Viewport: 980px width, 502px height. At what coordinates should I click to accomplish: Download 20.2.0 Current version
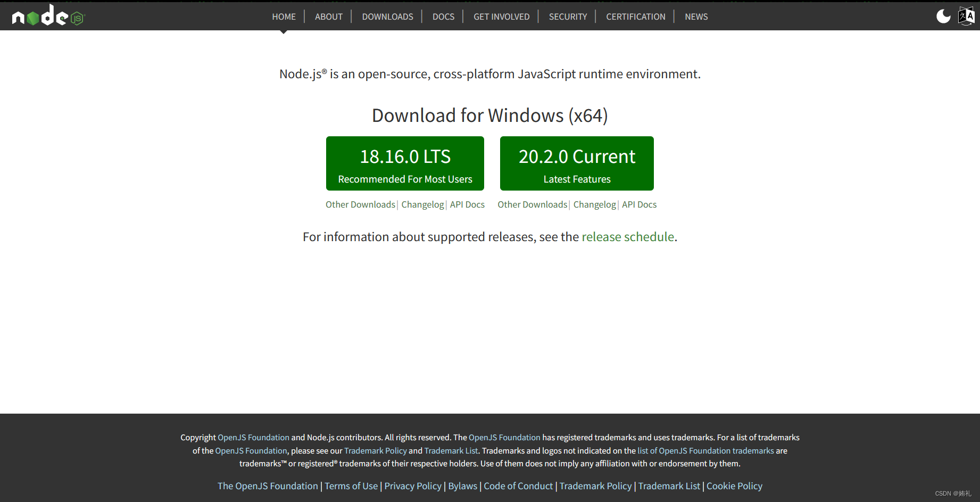[x=577, y=163]
